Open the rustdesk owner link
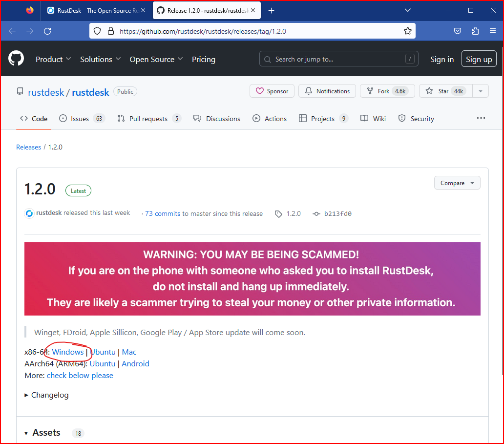This screenshot has width=504, height=444. coord(46,92)
